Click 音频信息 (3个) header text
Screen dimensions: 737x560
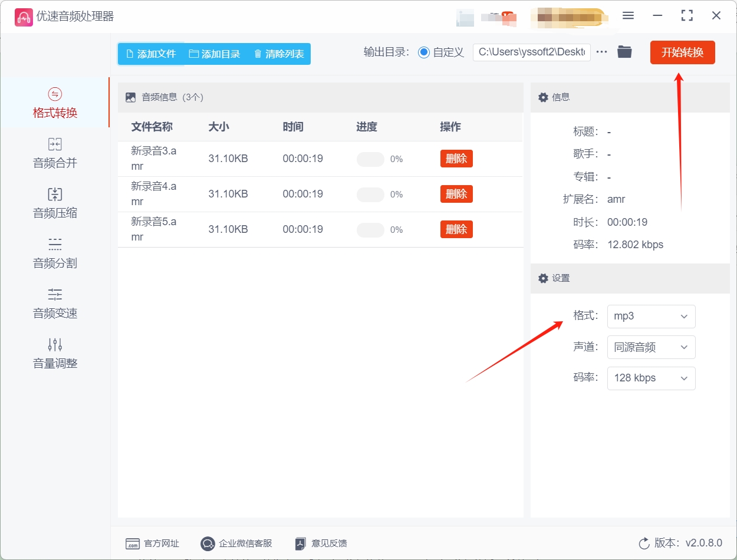(x=173, y=97)
